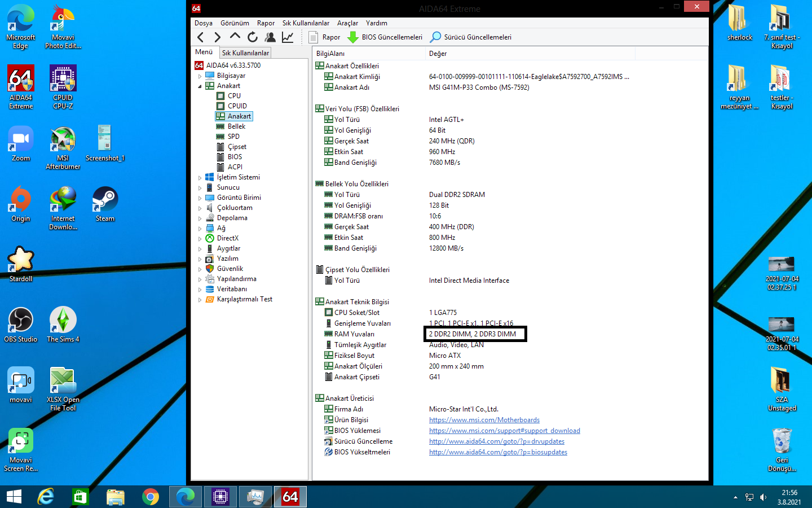Open the Görünüm menu

[235, 23]
